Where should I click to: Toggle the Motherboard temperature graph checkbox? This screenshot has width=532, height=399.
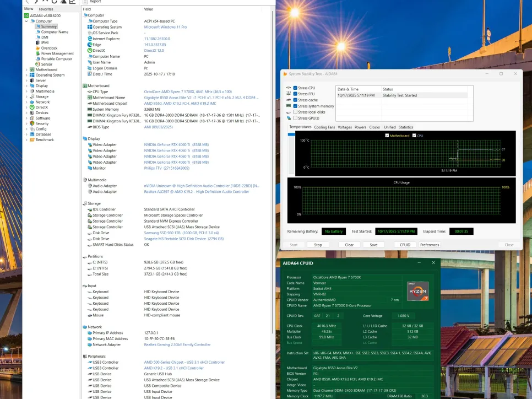387,136
